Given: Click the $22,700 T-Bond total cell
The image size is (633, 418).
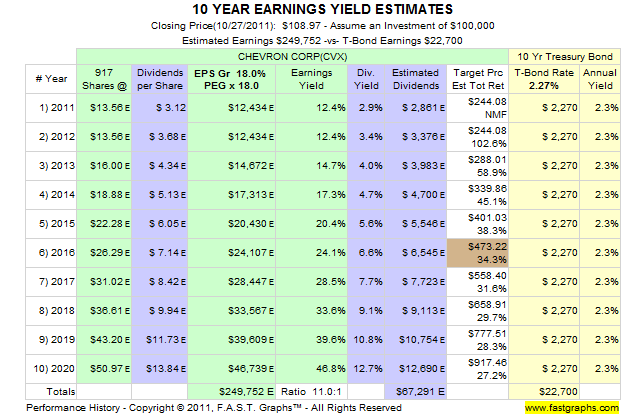Looking at the screenshot, I should (544, 392).
